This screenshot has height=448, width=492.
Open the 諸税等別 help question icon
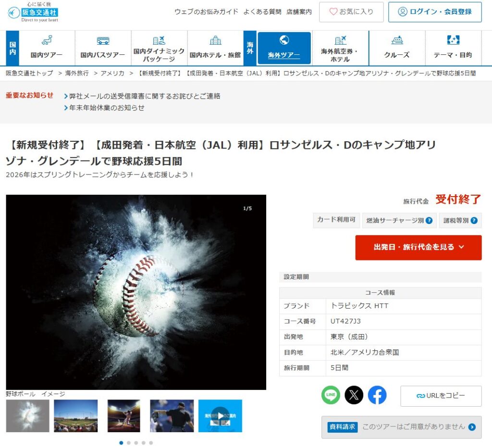pyautogui.click(x=474, y=221)
